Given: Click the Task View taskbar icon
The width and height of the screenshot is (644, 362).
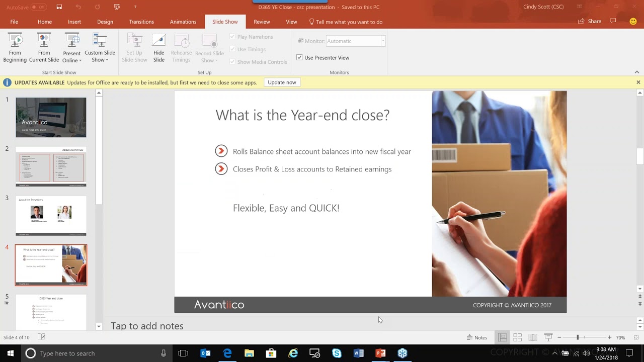Looking at the screenshot, I should [x=183, y=353].
